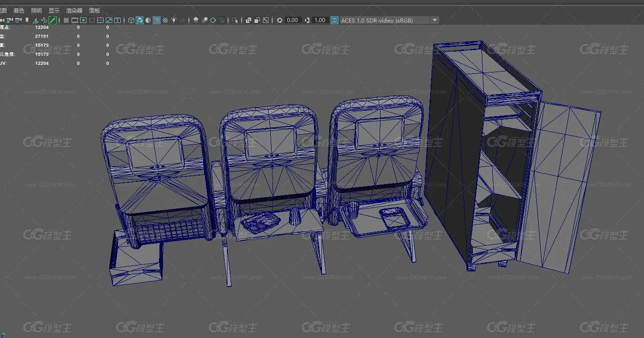This screenshot has height=338, width=644.
Task: Toggle the resolution gate icon
Action: [x=83, y=20]
